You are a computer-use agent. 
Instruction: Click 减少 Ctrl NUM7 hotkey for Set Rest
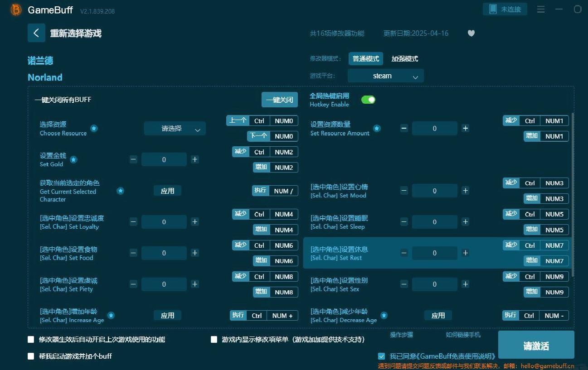tap(535, 245)
